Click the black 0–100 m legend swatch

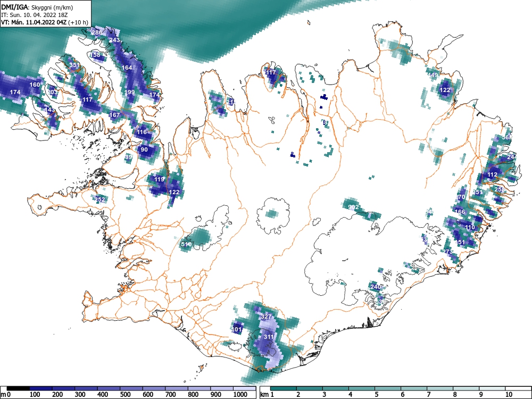[x=18, y=388]
